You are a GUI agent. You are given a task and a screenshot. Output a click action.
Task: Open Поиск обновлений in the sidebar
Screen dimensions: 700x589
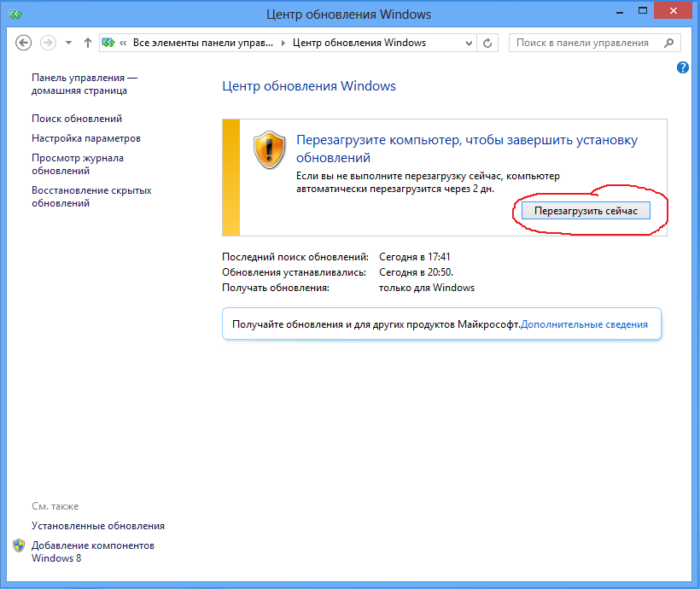[77, 119]
